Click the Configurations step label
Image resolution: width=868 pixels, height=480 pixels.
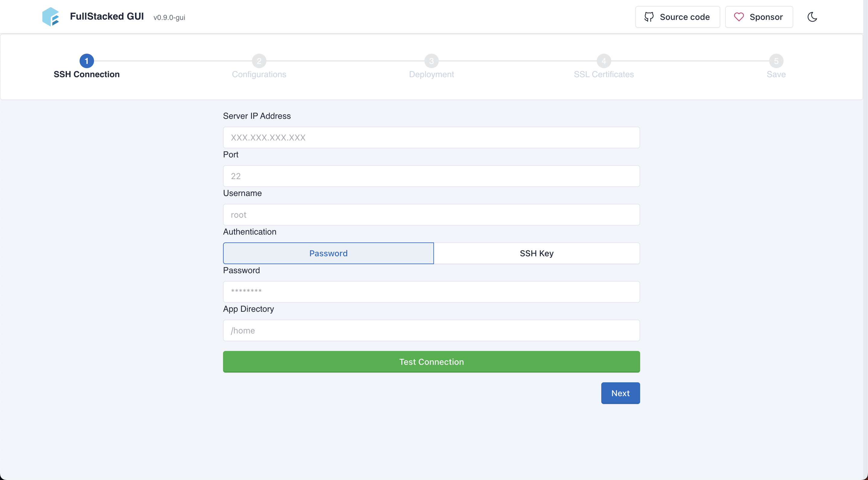[x=259, y=74]
